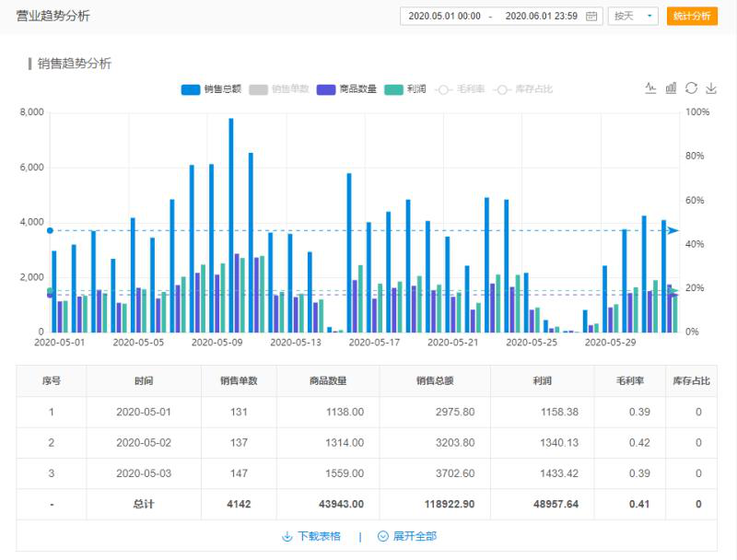Refresh the chart with restore icon
The width and height of the screenshot is (737, 560).
pyautogui.click(x=691, y=87)
